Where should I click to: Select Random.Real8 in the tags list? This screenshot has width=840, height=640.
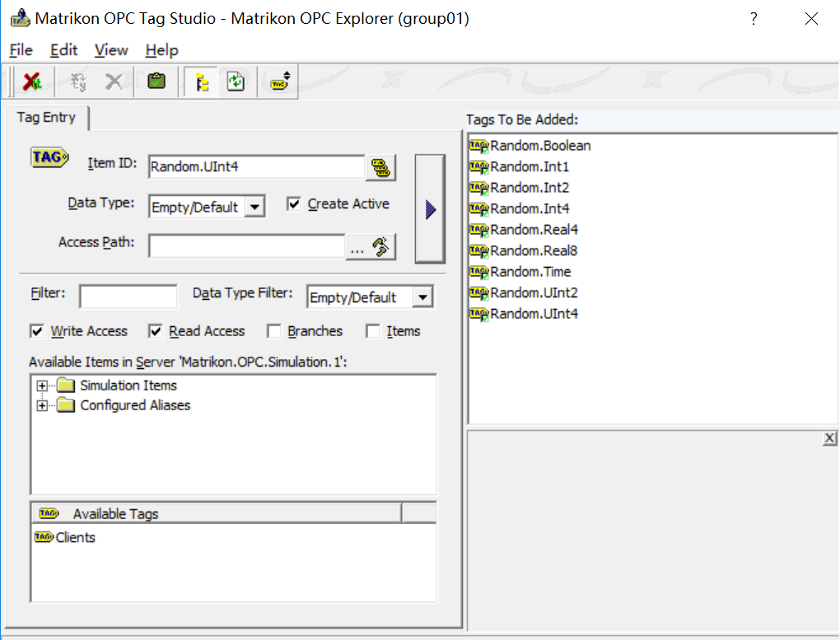pyautogui.click(x=534, y=251)
